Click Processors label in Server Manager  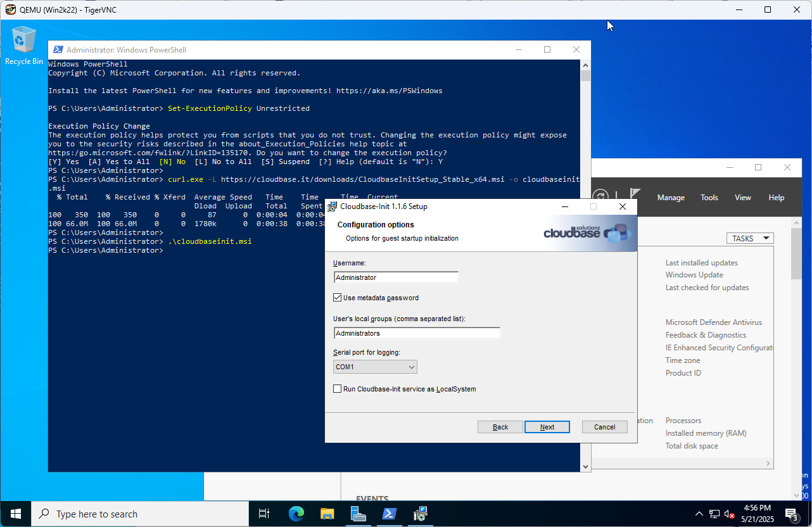coord(683,421)
